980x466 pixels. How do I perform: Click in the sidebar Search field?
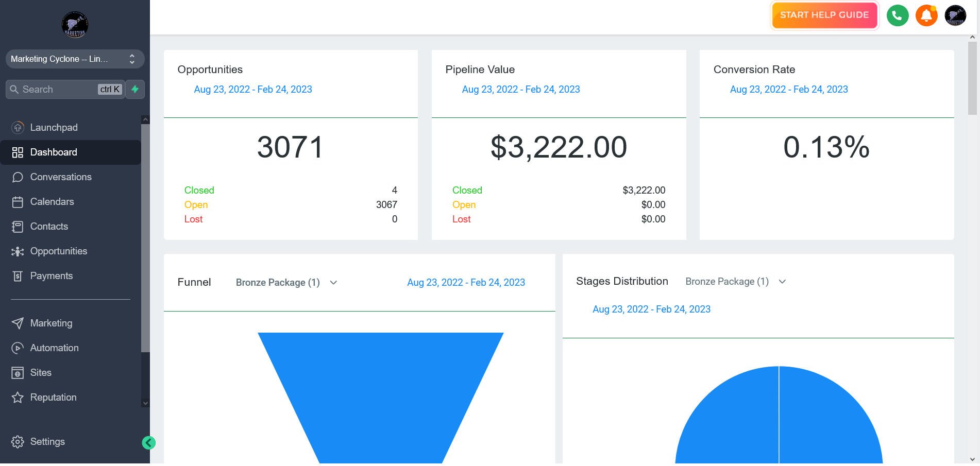click(65, 89)
